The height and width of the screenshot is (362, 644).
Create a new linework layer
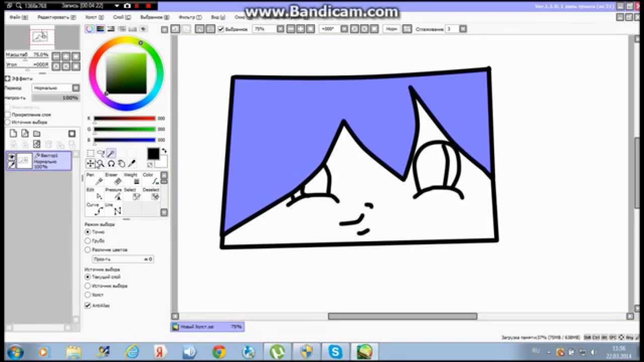pos(25,133)
